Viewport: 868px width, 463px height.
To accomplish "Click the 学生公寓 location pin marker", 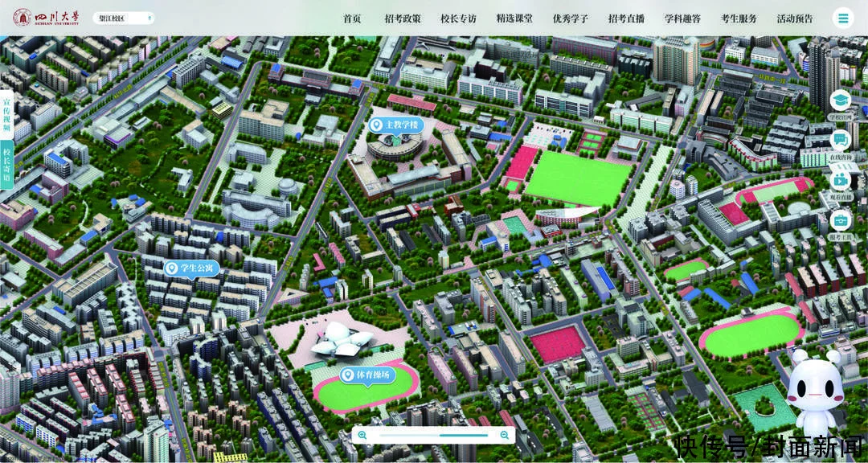I will click(x=192, y=270).
